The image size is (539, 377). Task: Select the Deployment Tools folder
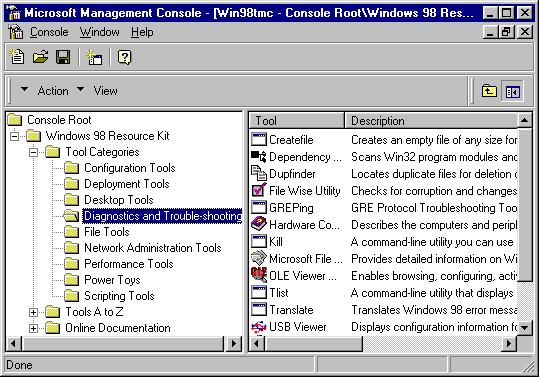click(126, 184)
